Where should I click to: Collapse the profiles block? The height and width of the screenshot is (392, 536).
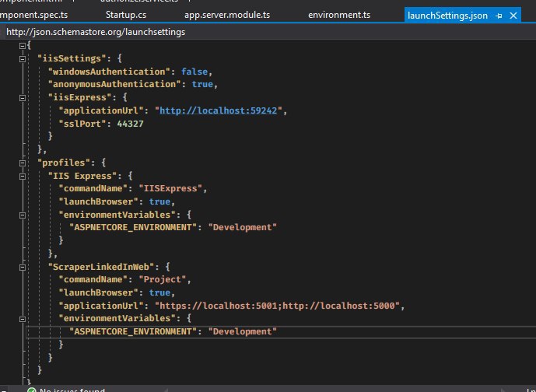(x=23, y=163)
